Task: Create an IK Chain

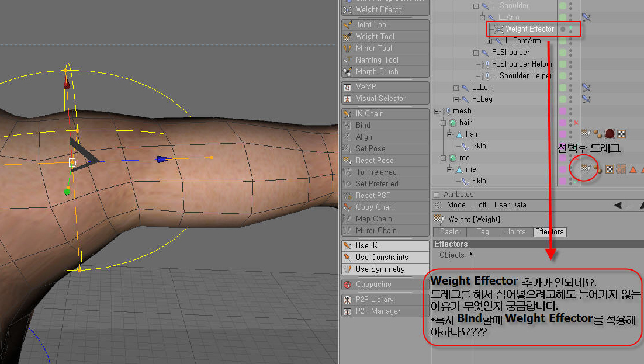Action: pyautogui.click(x=385, y=114)
